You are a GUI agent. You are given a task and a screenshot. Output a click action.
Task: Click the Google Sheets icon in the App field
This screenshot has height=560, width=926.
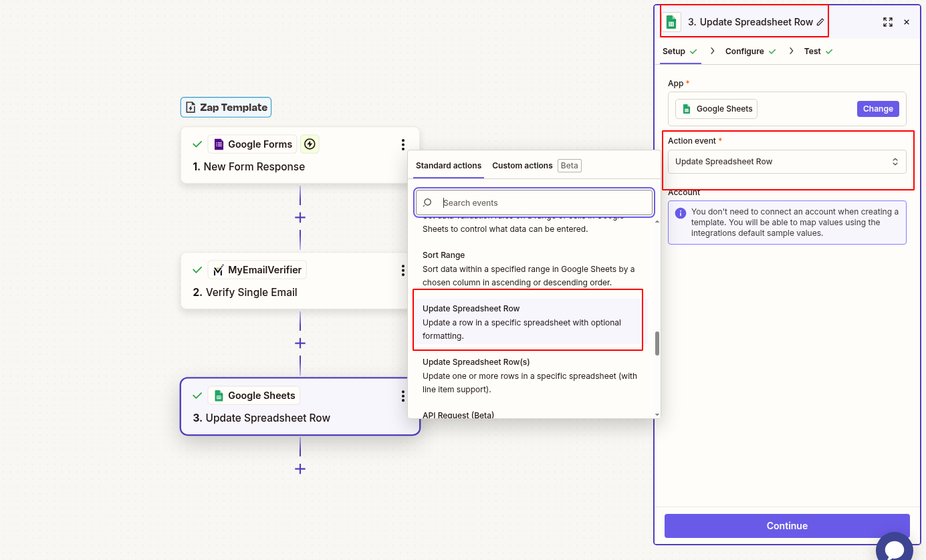click(687, 108)
